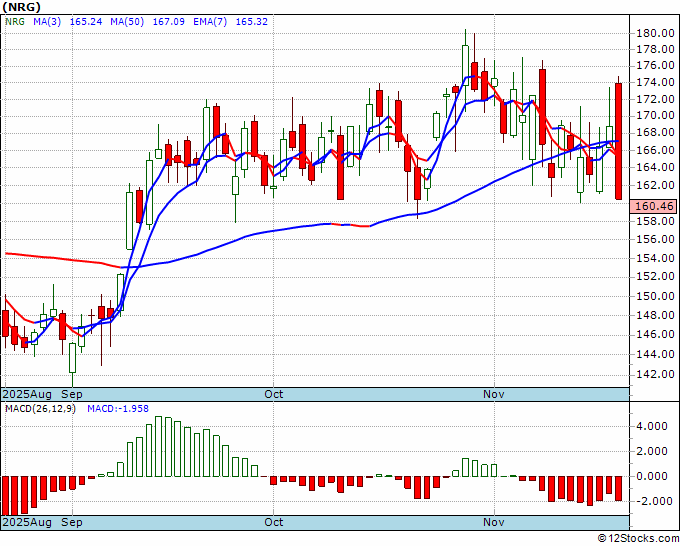Click Oct on the MACD axis

point(274,522)
